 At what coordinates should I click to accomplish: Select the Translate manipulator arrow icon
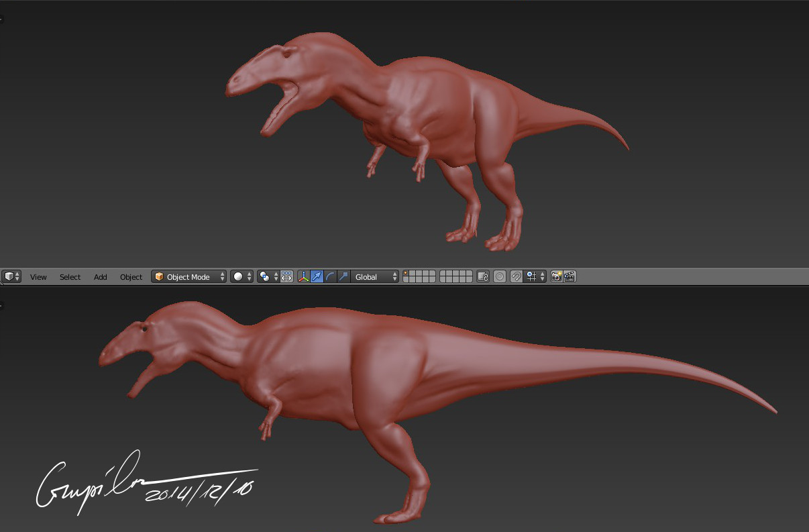tap(315, 276)
